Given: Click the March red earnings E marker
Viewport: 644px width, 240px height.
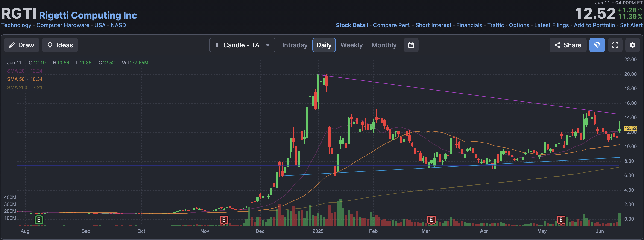Looking at the screenshot, I should (431, 220).
